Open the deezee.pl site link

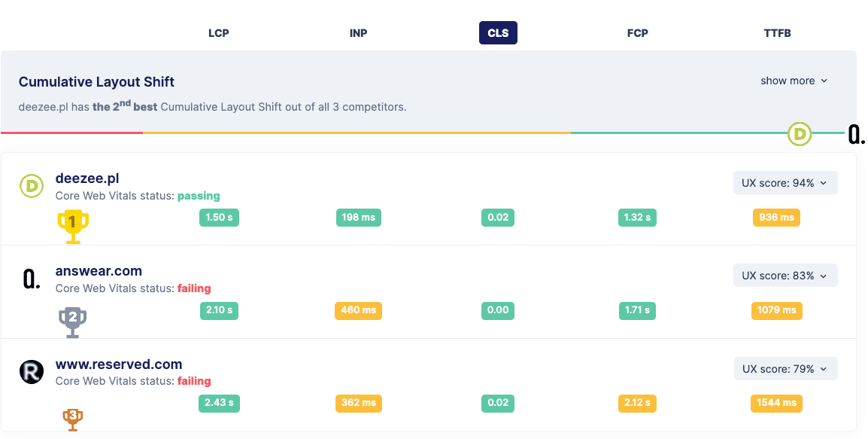[x=87, y=178]
